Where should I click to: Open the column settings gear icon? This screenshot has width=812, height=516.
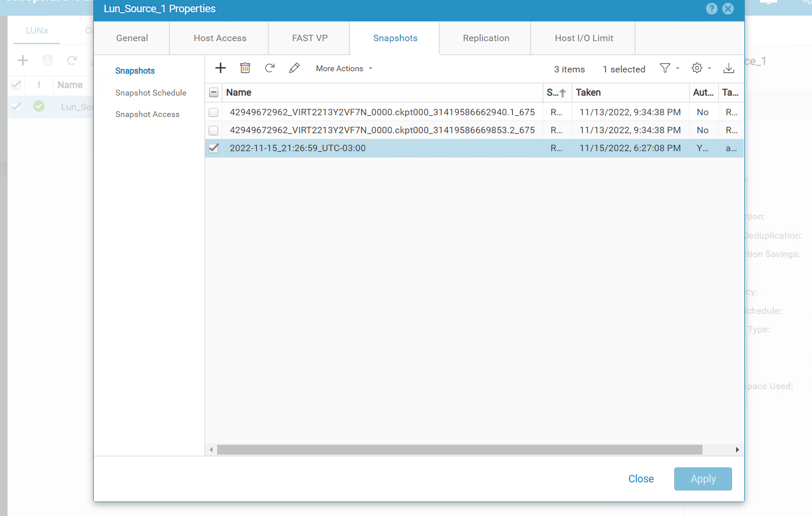tap(697, 68)
